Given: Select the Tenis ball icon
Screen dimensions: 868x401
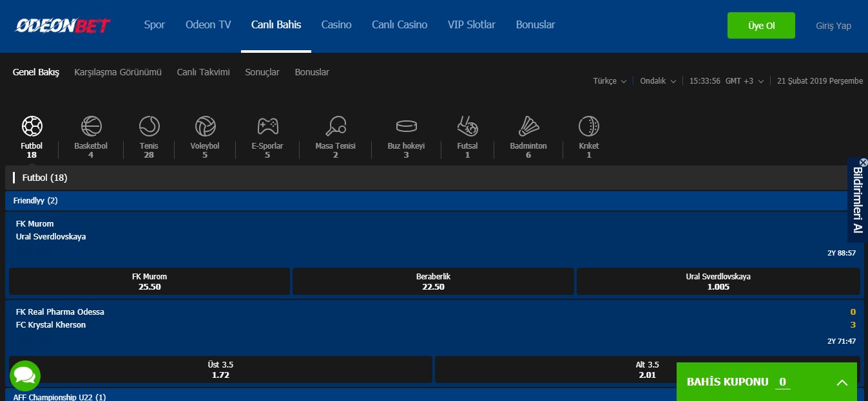Looking at the screenshot, I should point(149,126).
